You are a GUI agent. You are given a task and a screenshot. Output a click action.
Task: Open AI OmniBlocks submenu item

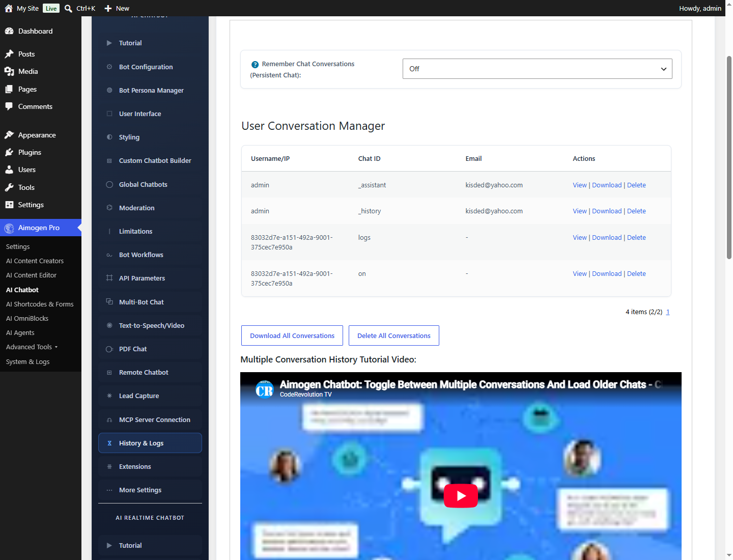[x=27, y=318]
